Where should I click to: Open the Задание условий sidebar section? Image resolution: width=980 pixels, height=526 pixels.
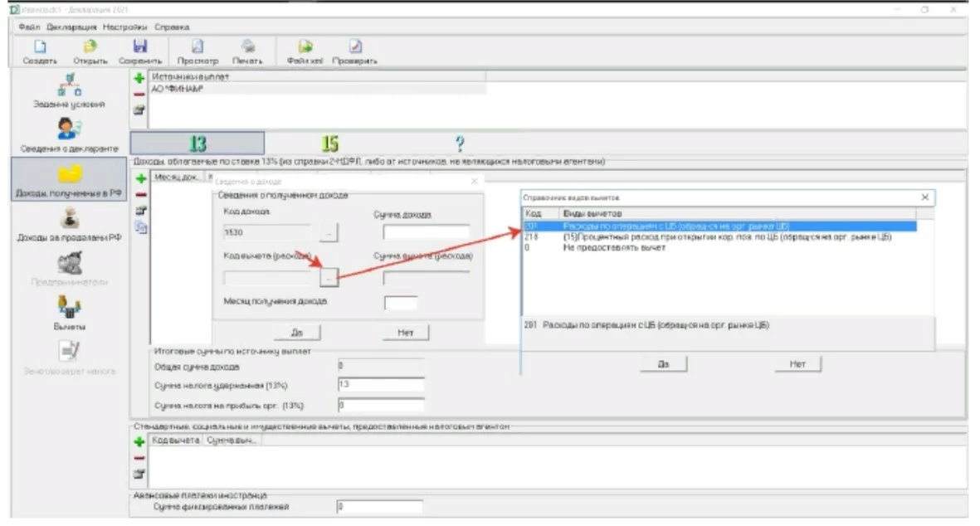[69, 90]
